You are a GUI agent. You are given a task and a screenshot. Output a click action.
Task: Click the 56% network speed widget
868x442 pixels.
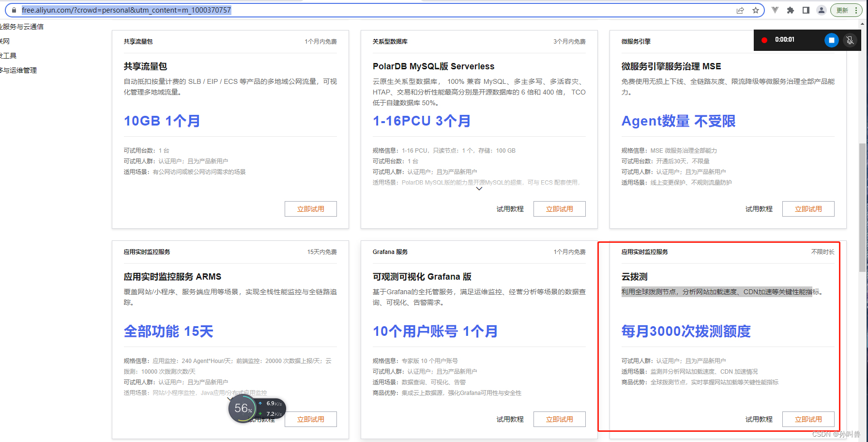[257, 409]
